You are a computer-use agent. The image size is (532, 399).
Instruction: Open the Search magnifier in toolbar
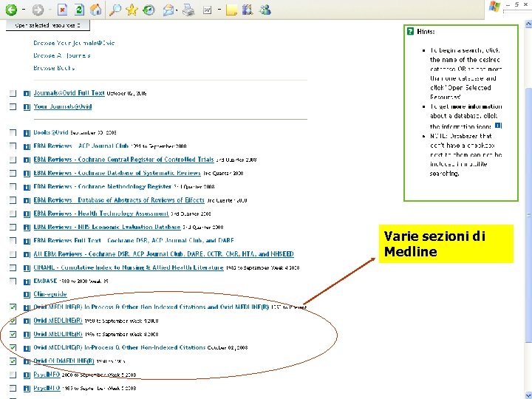tap(115, 10)
